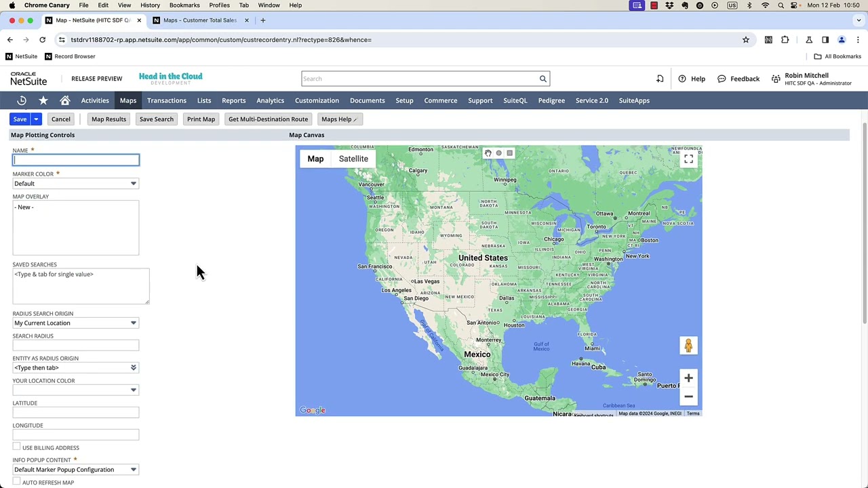Viewport: 868px width, 488px height.
Task: Open the role switcher icon beside Robin Mitchell
Action: coord(776,79)
